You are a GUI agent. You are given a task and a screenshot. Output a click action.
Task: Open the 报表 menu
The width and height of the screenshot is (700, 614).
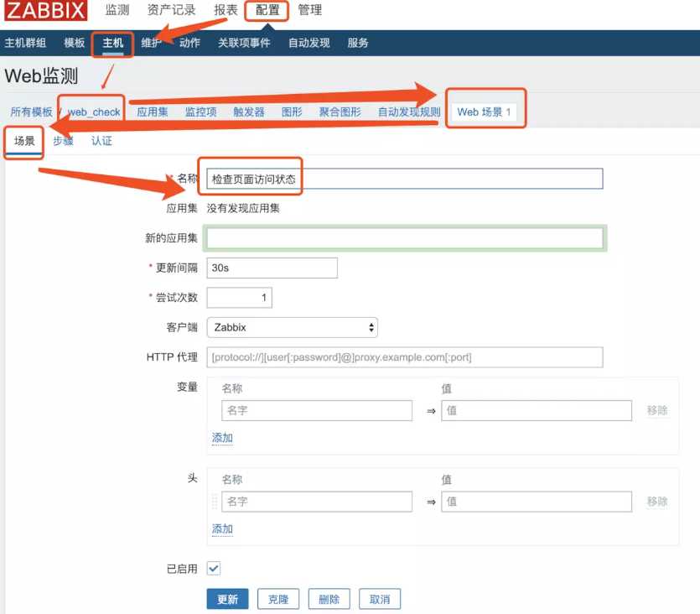click(226, 11)
